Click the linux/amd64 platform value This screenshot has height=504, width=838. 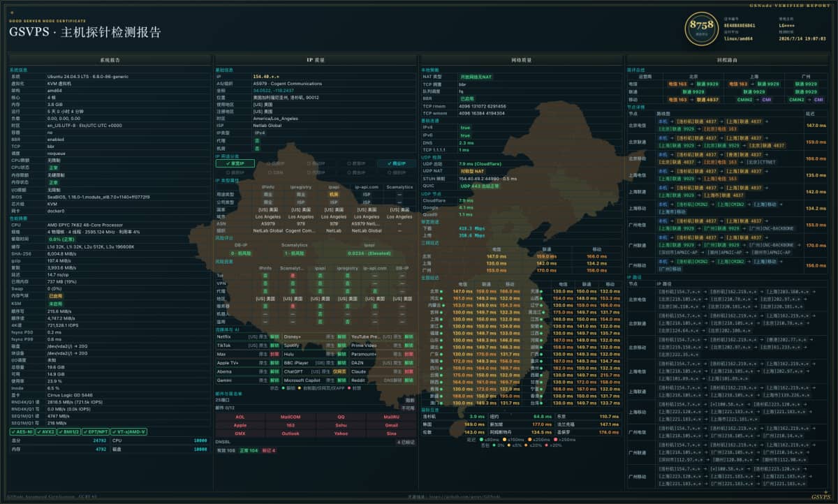point(738,38)
